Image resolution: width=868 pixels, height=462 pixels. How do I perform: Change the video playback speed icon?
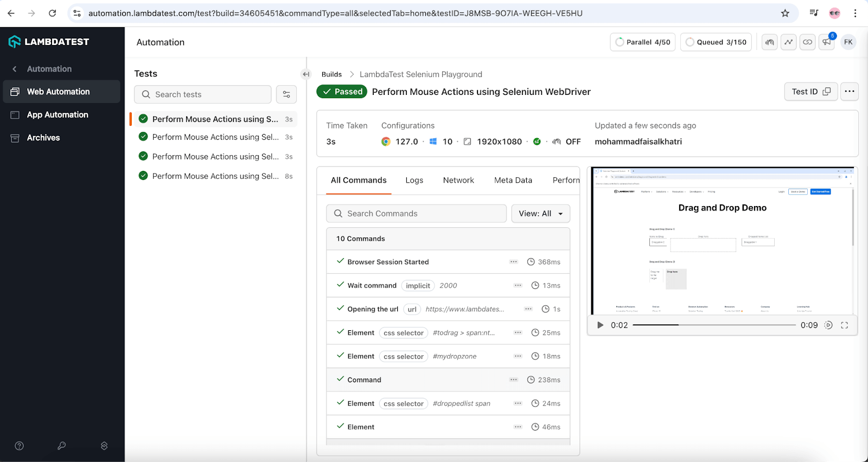(828, 325)
